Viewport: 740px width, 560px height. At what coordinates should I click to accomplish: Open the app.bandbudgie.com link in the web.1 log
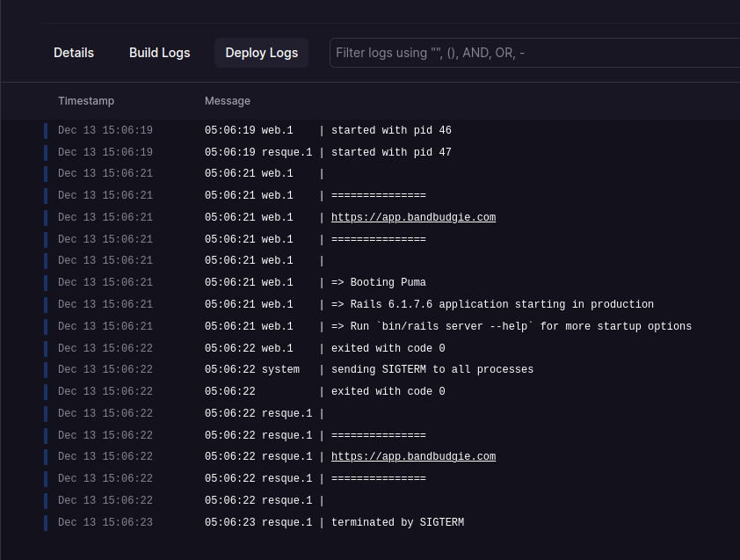413,217
